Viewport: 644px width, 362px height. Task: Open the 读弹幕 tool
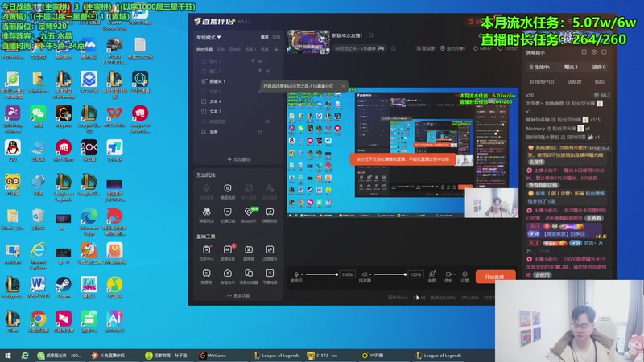[249, 253]
